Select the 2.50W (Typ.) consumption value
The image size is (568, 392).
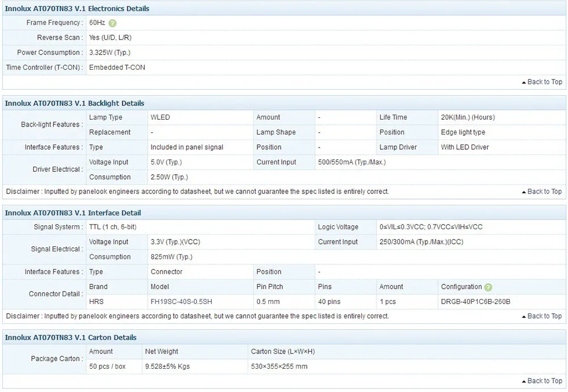click(x=169, y=178)
